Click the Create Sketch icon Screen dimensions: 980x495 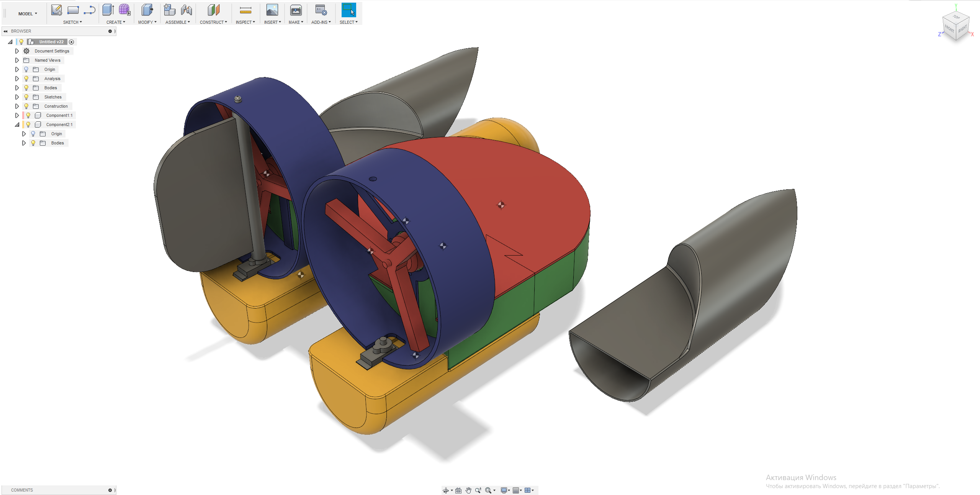click(57, 10)
